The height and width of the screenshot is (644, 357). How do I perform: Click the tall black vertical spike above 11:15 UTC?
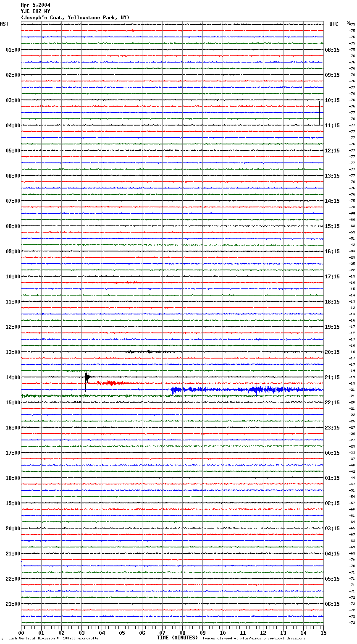[319, 113]
